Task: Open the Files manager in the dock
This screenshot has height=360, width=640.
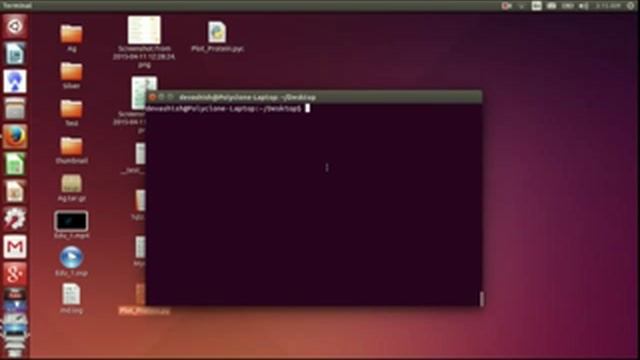Action: coord(15,109)
